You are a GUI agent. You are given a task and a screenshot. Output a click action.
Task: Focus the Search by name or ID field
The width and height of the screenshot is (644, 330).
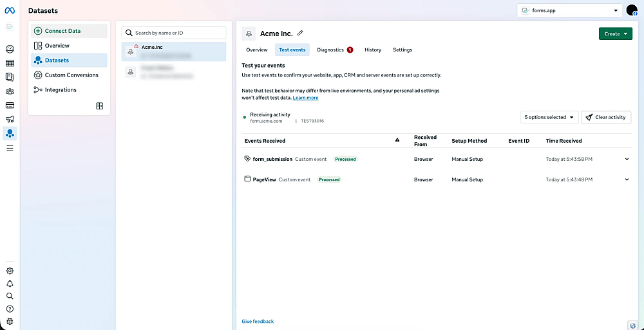click(174, 33)
